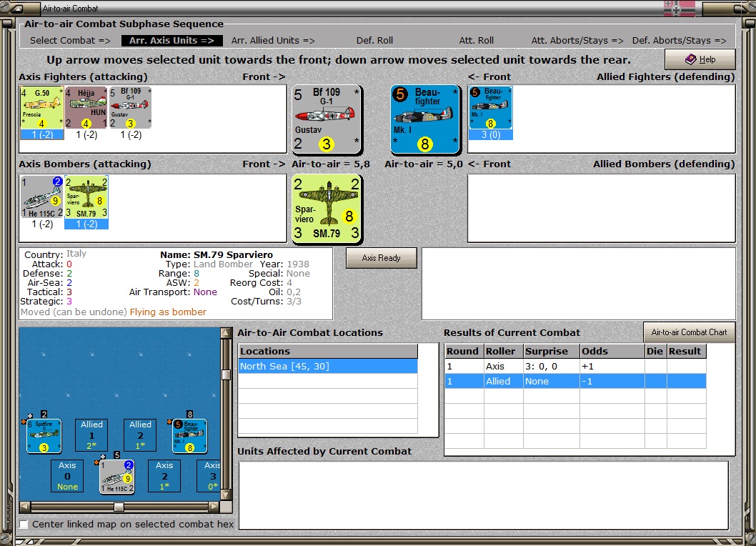Click the Flying as bomber status text
The height and width of the screenshot is (546, 756).
point(168,312)
